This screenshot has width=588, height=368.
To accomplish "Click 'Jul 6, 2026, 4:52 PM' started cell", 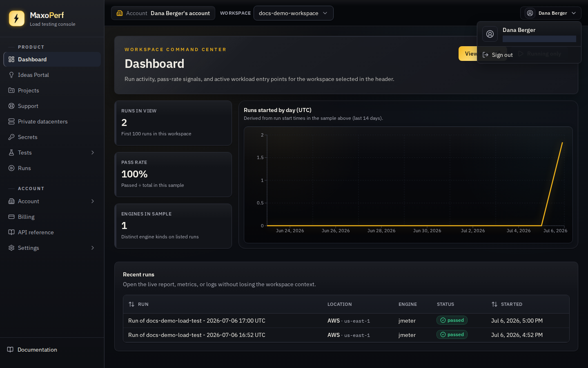I will click(517, 335).
